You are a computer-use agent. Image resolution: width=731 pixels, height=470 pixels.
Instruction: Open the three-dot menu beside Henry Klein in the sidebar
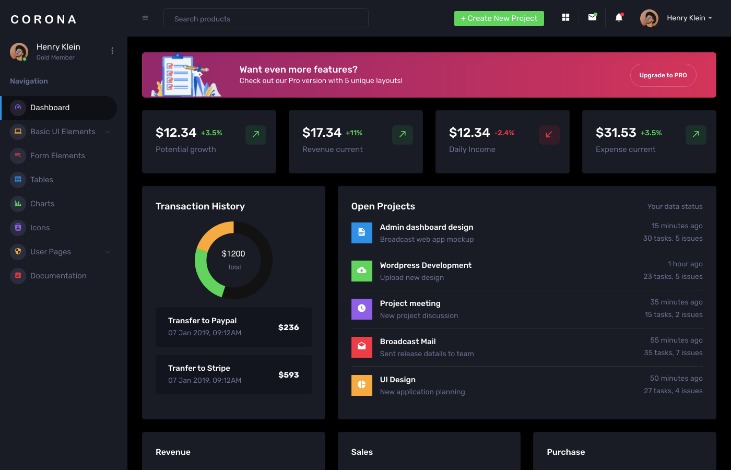(x=112, y=50)
